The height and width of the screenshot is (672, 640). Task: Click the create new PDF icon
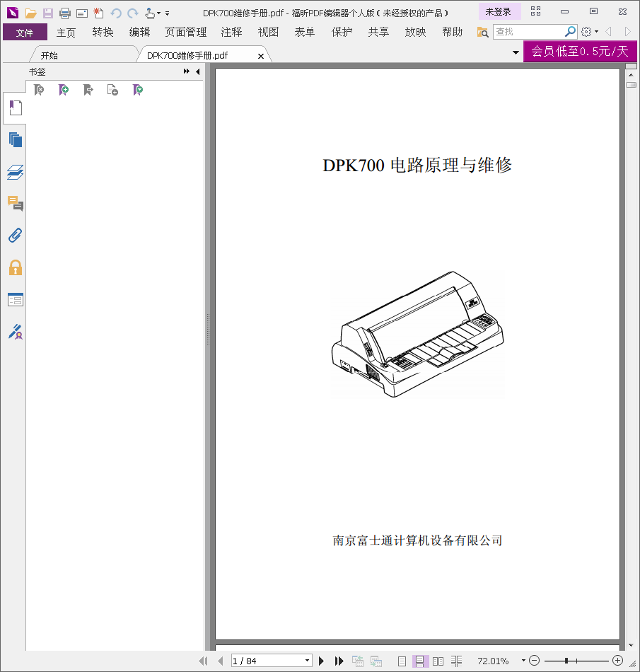pyautogui.click(x=98, y=13)
